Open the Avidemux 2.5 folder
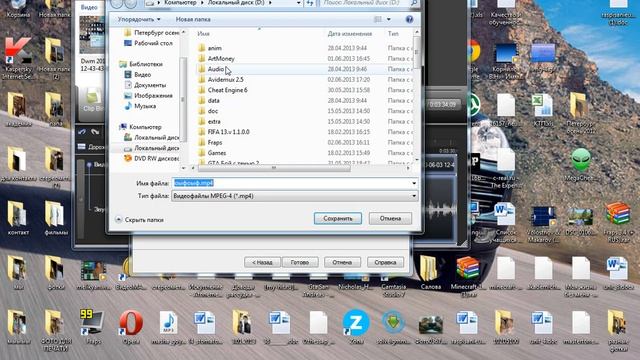The width and height of the screenshot is (640, 360). (225, 80)
